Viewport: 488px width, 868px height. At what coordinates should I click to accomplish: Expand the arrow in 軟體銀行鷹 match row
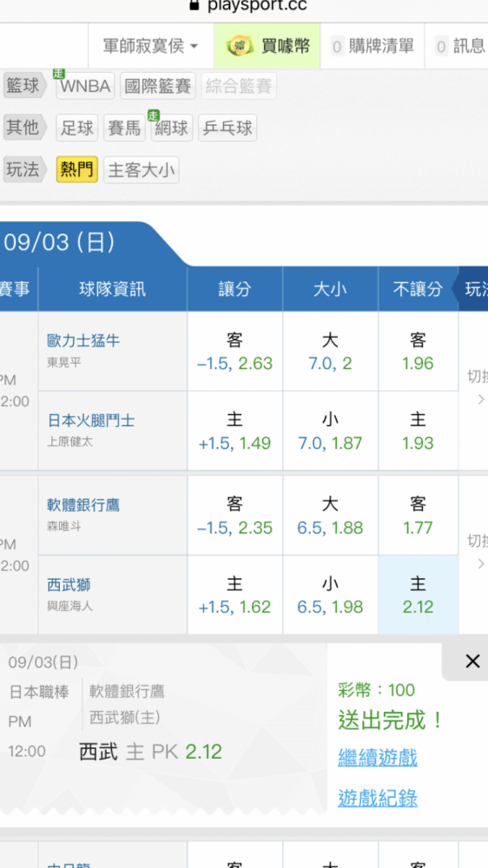point(481,563)
